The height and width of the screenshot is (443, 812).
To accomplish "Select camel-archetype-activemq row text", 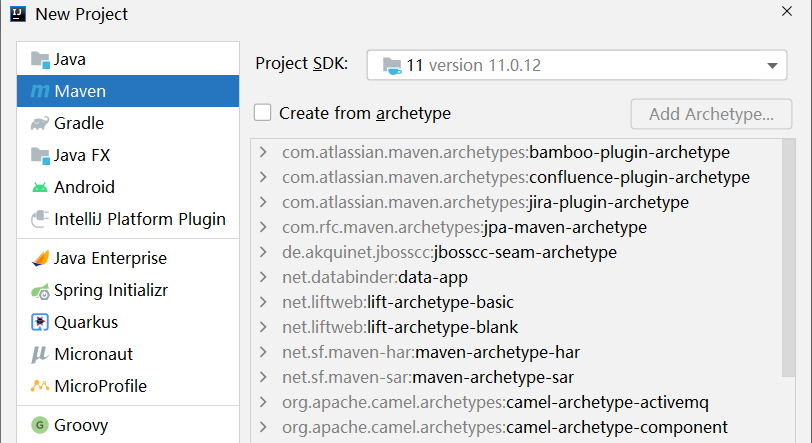I will click(x=495, y=402).
